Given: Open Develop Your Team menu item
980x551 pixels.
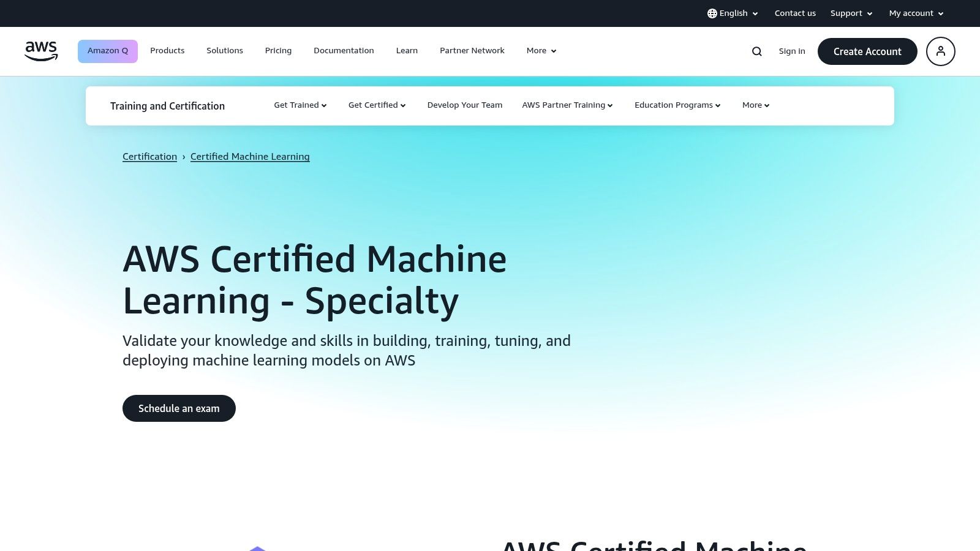Looking at the screenshot, I should pyautogui.click(x=465, y=105).
